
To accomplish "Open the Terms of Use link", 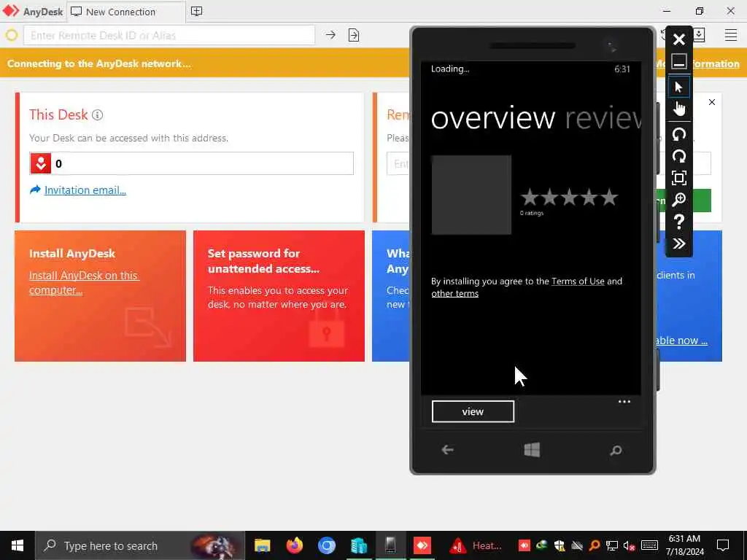I will (578, 281).
